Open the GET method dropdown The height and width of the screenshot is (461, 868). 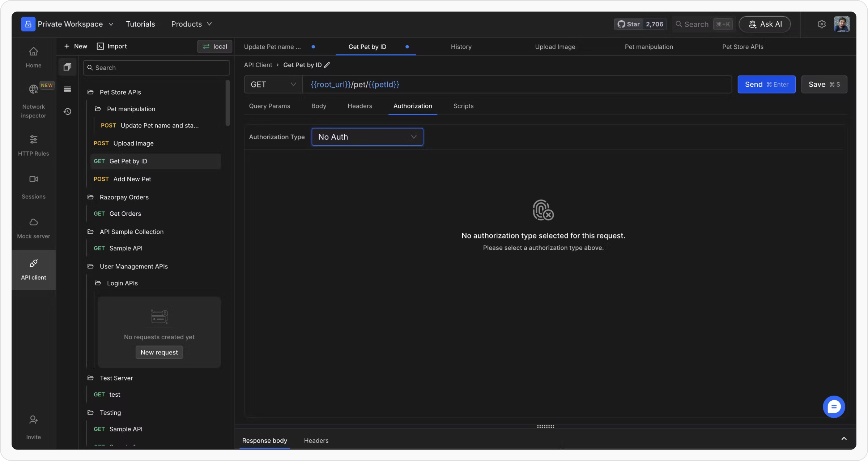coord(273,85)
